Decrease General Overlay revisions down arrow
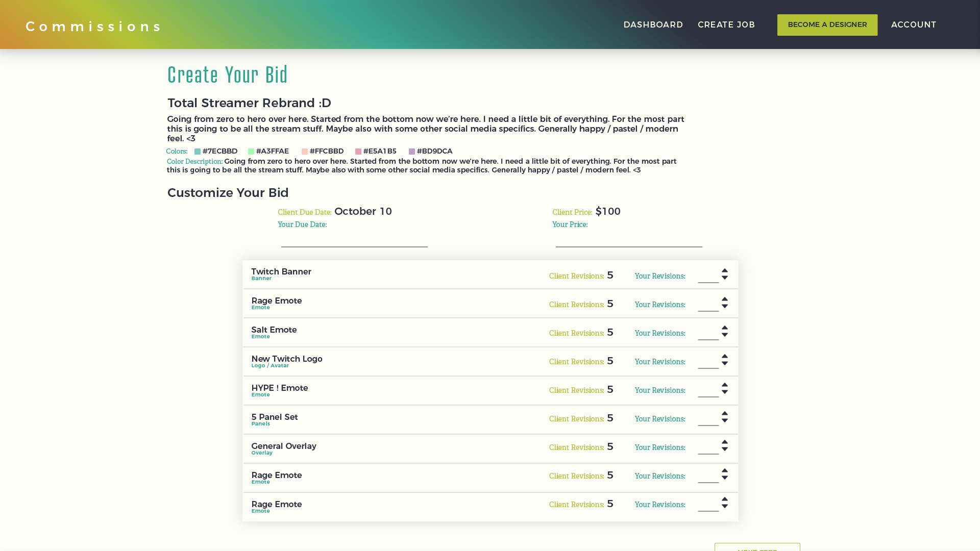The image size is (980, 551). (x=724, y=449)
